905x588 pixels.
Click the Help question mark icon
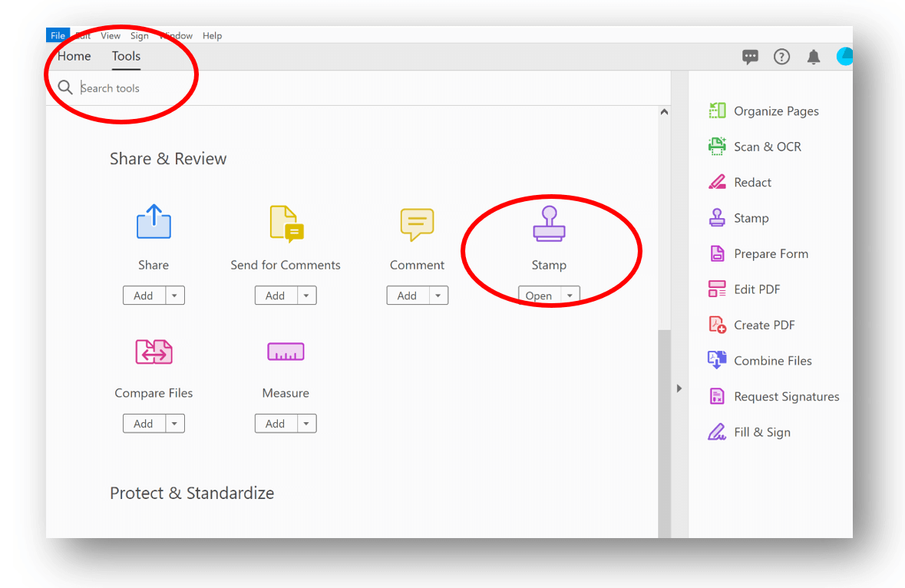[x=781, y=57]
